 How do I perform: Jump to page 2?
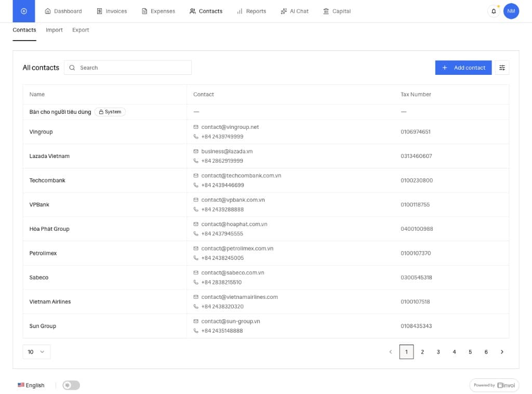(422, 351)
